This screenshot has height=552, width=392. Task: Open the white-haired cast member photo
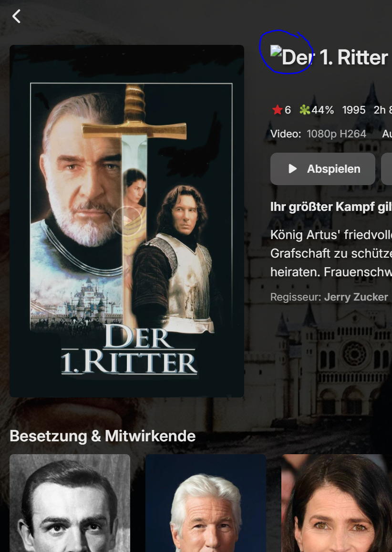(x=206, y=503)
